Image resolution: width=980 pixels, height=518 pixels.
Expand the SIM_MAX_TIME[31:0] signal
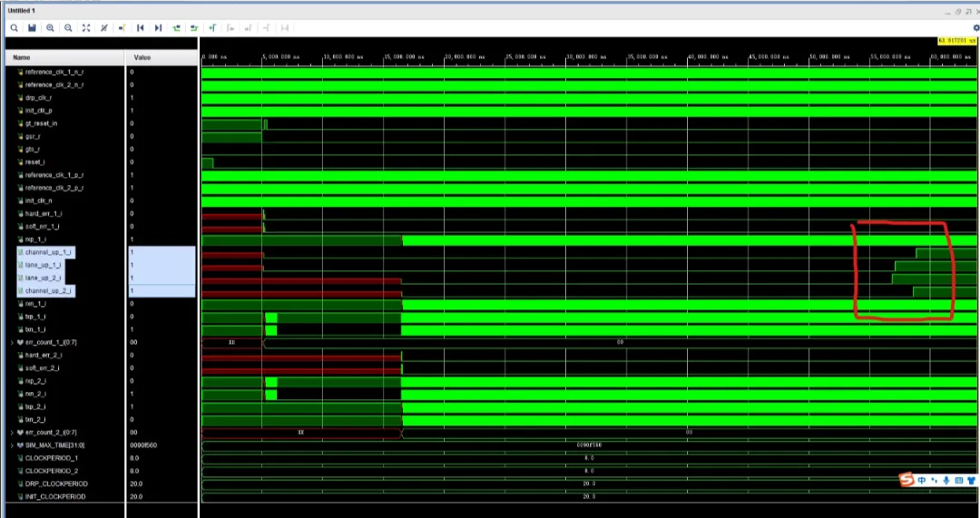point(12,445)
